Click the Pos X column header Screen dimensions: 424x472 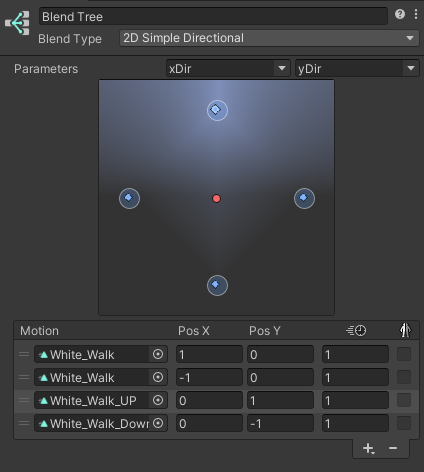194,331
